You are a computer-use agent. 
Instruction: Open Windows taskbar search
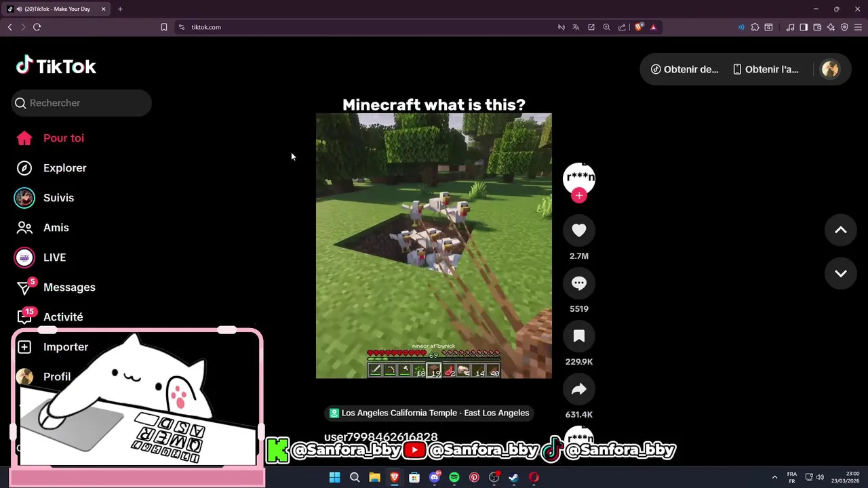click(x=355, y=477)
